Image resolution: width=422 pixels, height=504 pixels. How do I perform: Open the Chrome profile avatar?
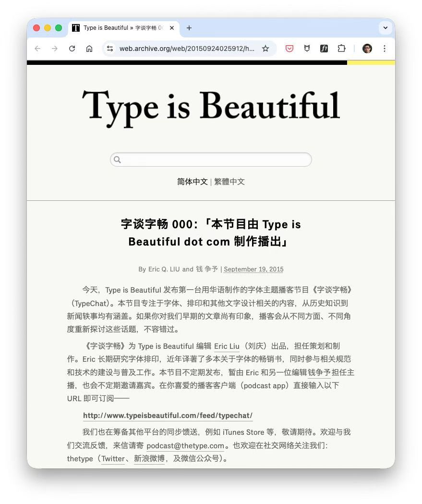367,49
